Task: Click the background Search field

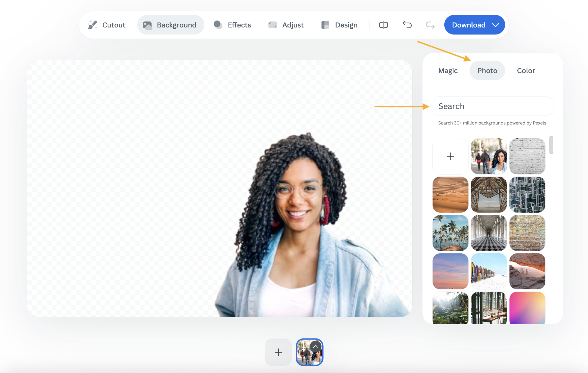Action: point(492,106)
